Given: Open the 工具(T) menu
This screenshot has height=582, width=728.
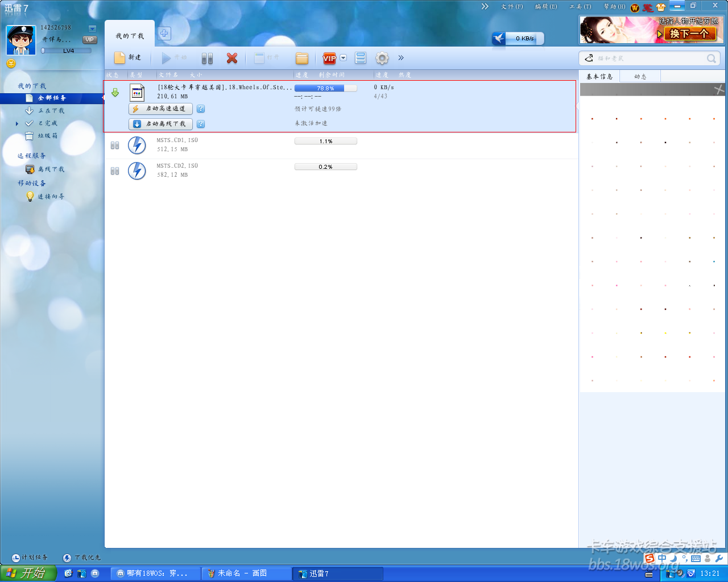Looking at the screenshot, I should [x=580, y=7].
